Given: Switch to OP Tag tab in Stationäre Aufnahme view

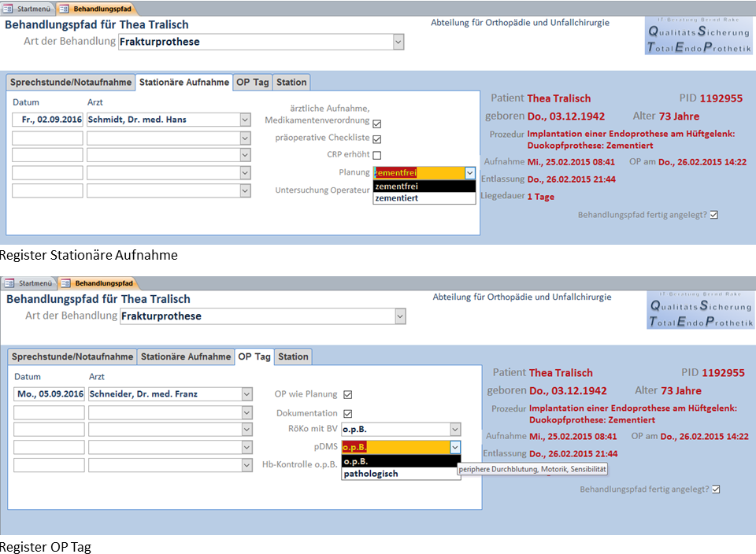Looking at the screenshot, I should [253, 82].
